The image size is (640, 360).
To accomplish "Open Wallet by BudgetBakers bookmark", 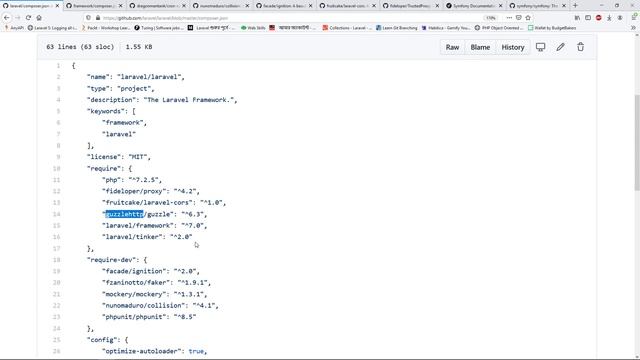I will [x=552, y=28].
